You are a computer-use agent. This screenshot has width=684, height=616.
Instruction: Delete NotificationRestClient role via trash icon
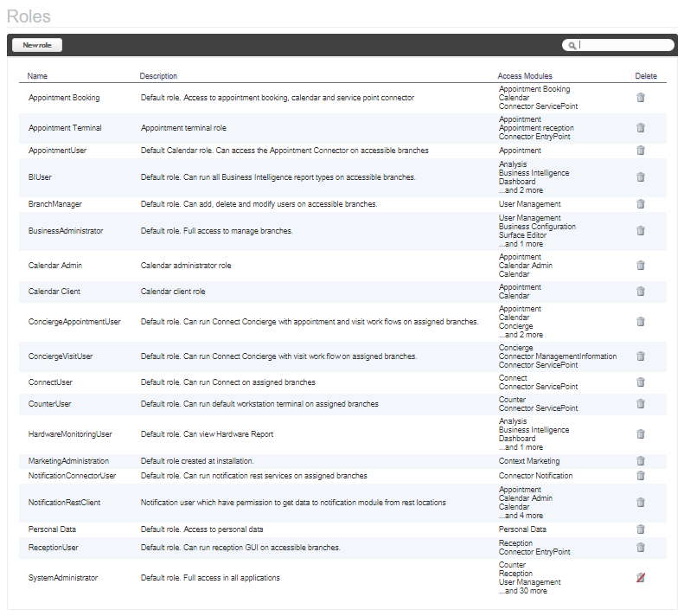click(x=641, y=503)
